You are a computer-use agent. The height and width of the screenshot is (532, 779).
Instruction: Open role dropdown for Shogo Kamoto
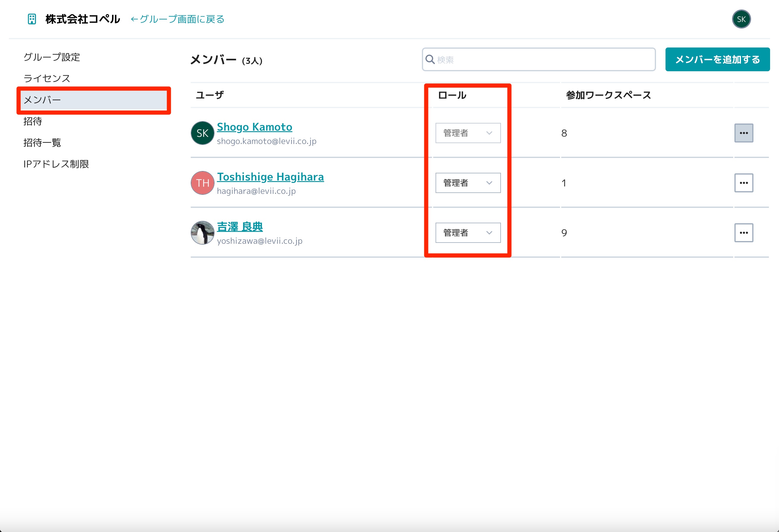pos(468,133)
